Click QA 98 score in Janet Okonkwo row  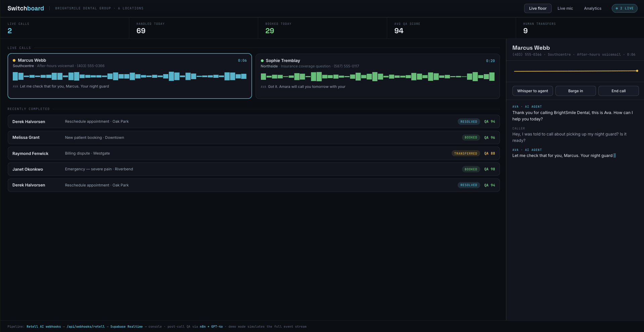tap(490, 169)
